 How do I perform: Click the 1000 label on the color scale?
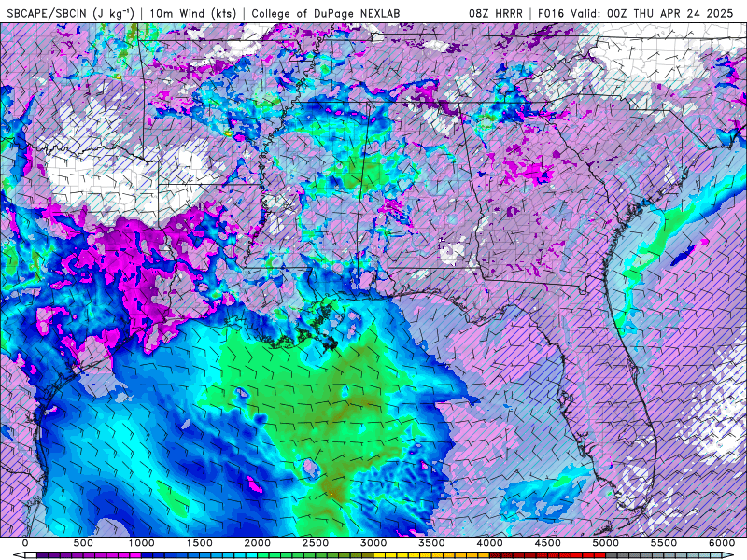pos(142,543)
